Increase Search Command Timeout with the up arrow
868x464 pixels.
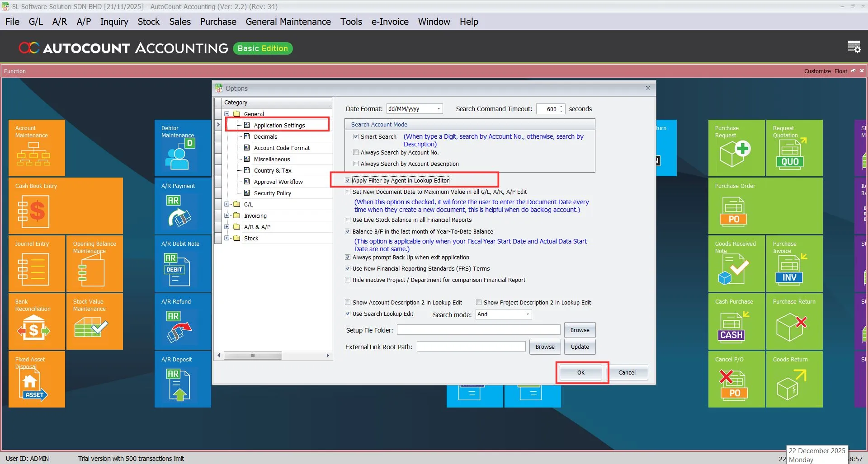click(x=561, y=106)
